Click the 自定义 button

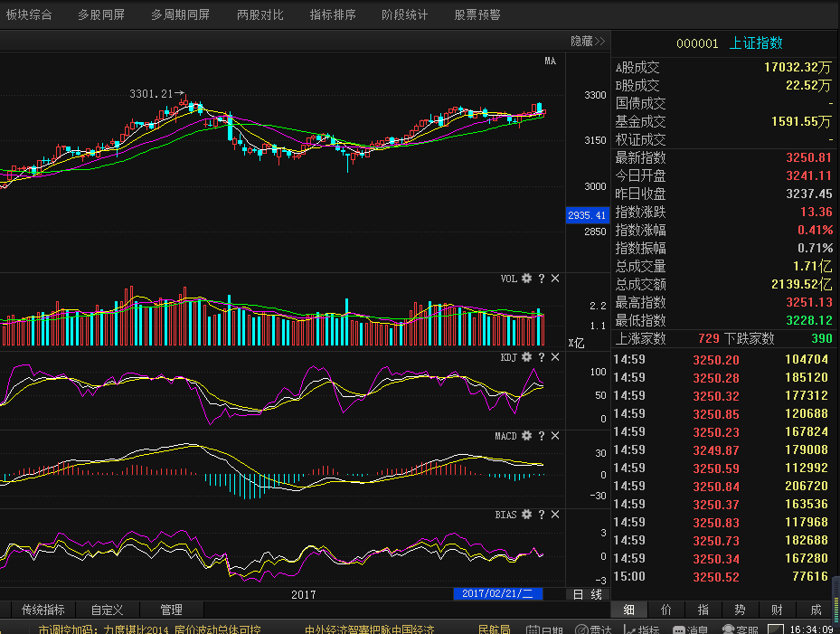(107, 610)
